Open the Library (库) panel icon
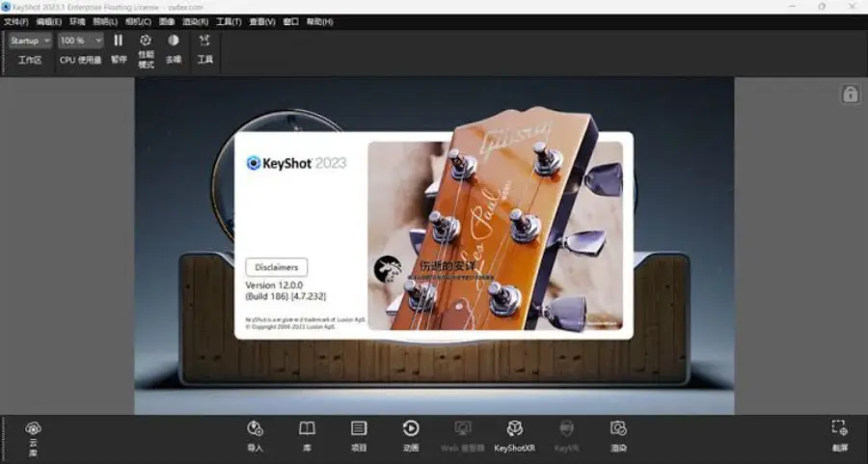 [307, 429]
